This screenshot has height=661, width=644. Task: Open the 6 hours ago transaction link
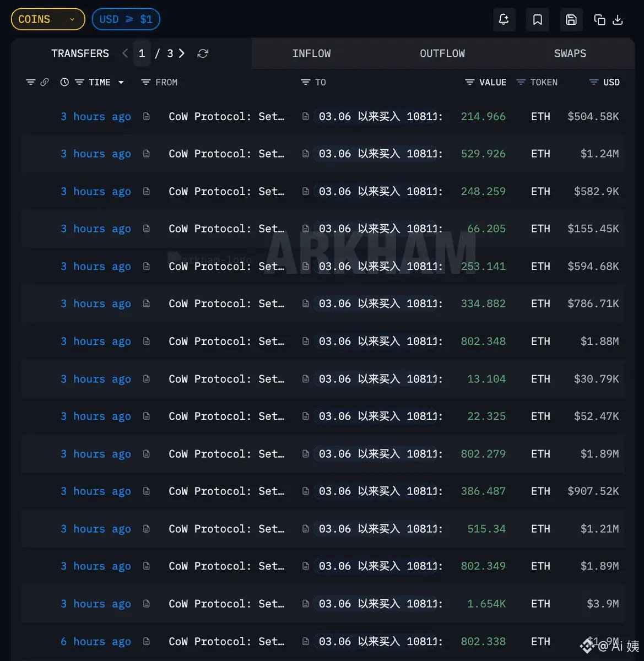pos(96,642)
